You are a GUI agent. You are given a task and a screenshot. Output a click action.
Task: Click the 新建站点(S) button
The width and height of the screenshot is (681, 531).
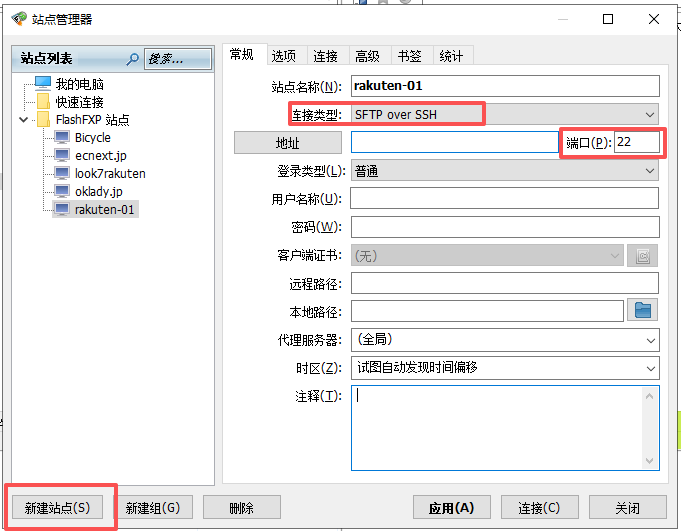(x=57, y=508)
